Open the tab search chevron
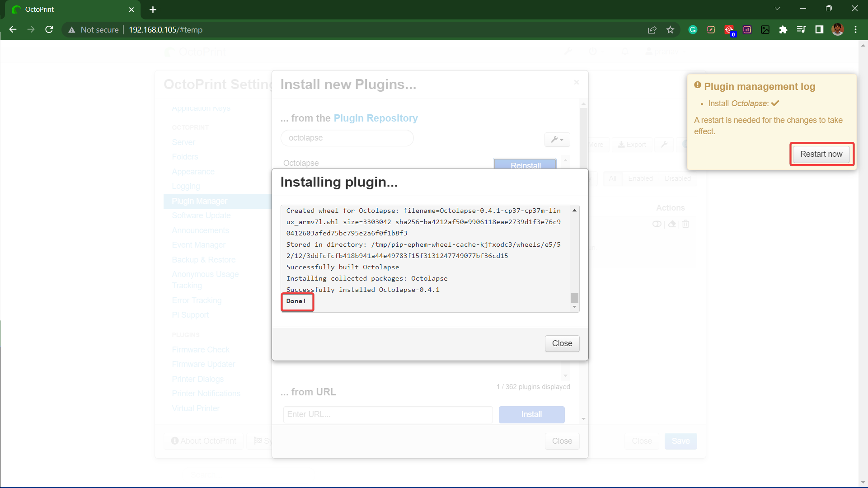Image resolution: width=868 pixels, height=488 pixels. (x=777, y=9)
